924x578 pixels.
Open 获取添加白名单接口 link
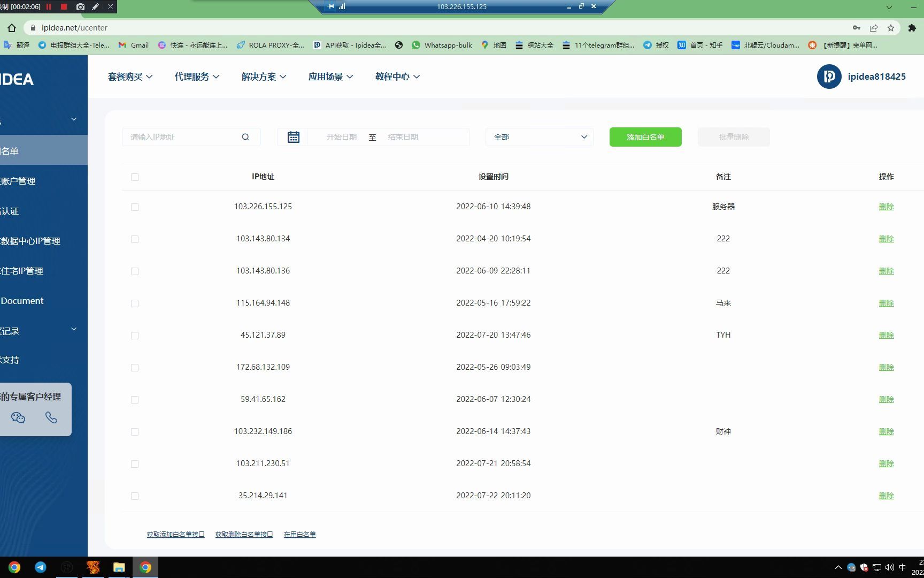pyautogui.click(x=175, y=534)
